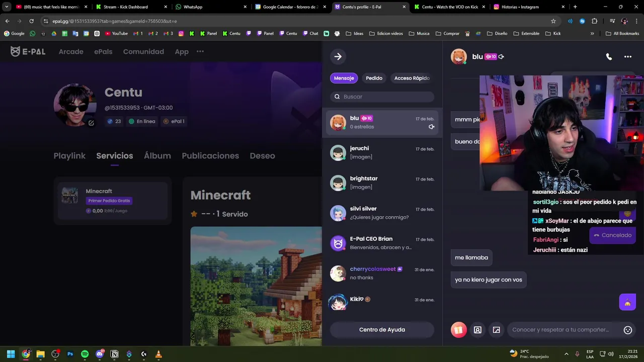Bookmark this page with the star icon
Viewport: 644px width, 362px height.
(553, 21)
